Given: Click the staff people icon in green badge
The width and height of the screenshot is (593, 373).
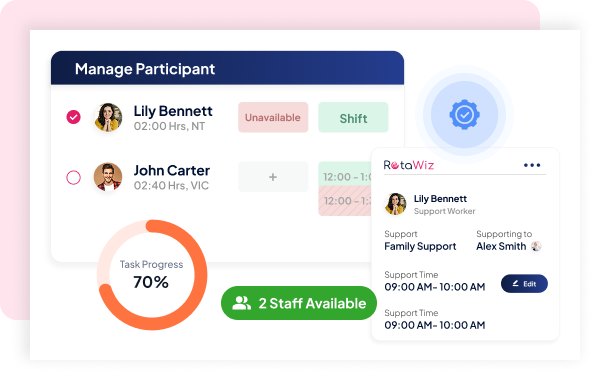Looking at the screenshot, I should tap(241, 303).
